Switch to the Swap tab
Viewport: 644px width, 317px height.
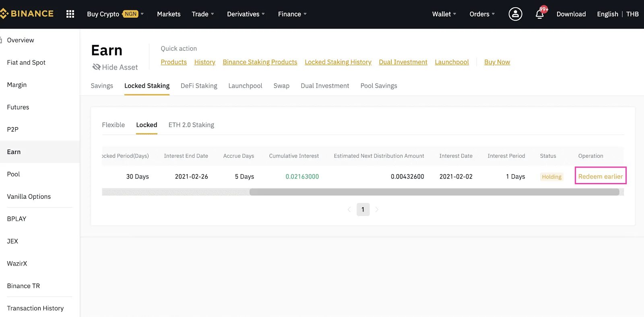click(x=281, y=86)
